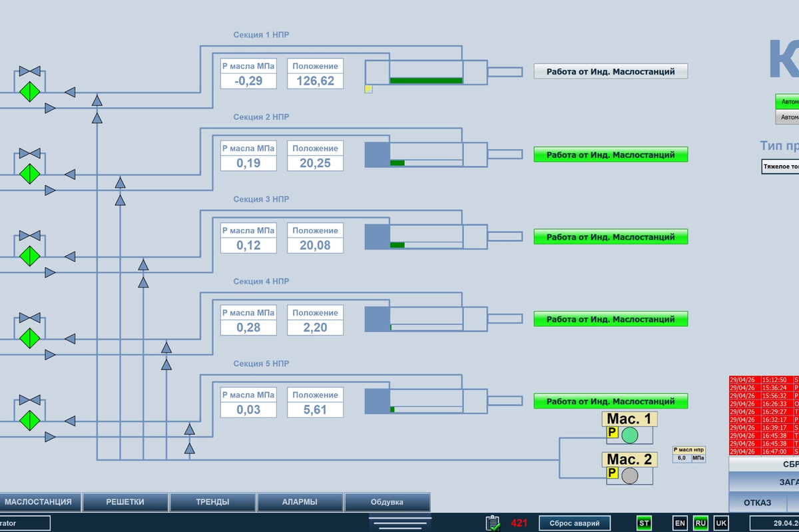Viewport: 799px width, 532px height.
Task: Select the green diamond filter of Section 2
Action: (x=29, y=174)
